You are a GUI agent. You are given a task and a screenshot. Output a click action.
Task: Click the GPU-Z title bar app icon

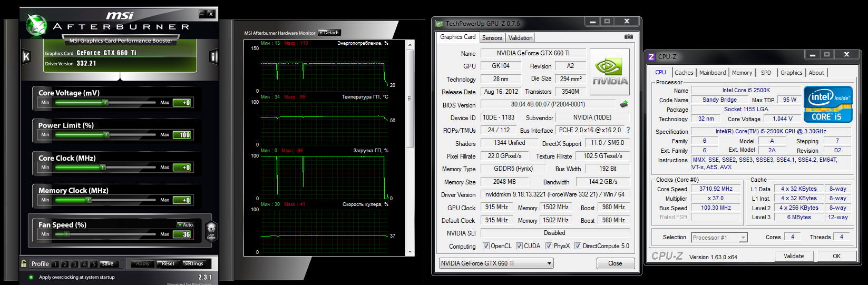(439, 23)
